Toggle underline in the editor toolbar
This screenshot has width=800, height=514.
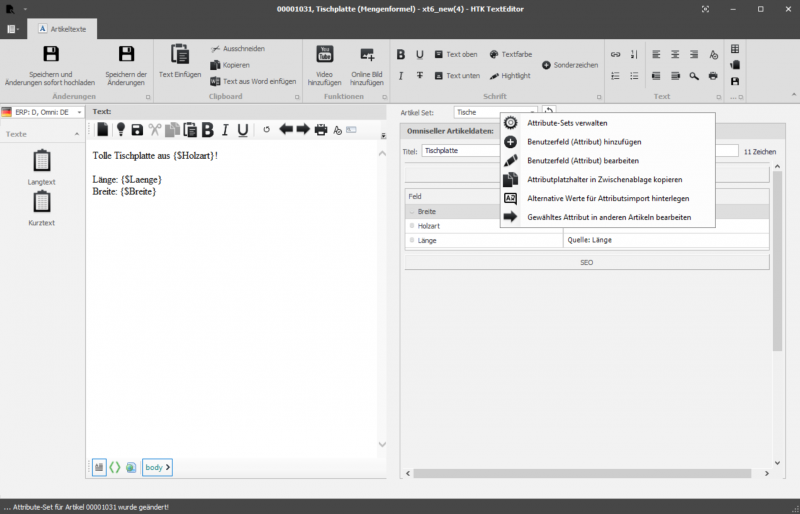[x=242, y=129]
